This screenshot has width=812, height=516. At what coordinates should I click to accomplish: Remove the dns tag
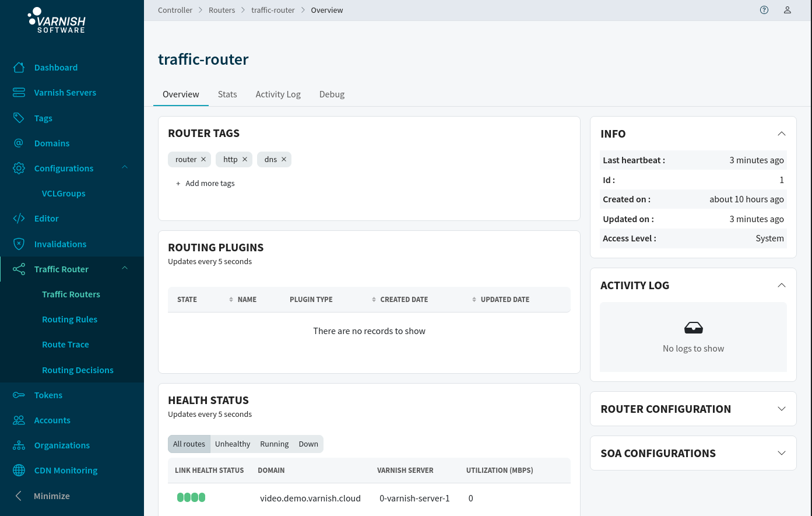pos(284,159)
